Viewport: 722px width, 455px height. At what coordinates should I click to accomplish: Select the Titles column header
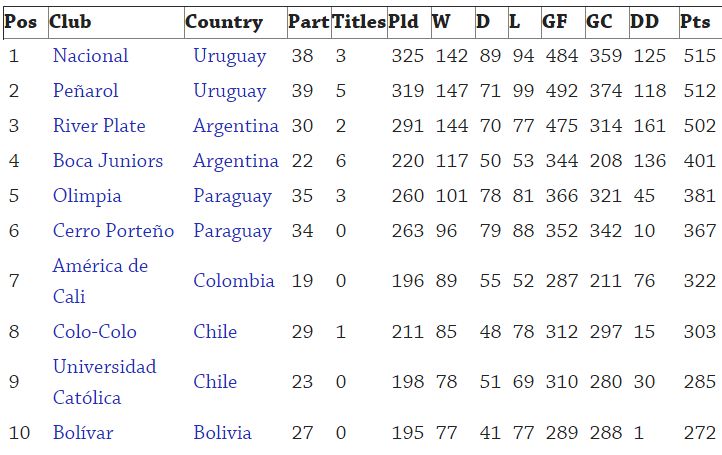[358, 22]
